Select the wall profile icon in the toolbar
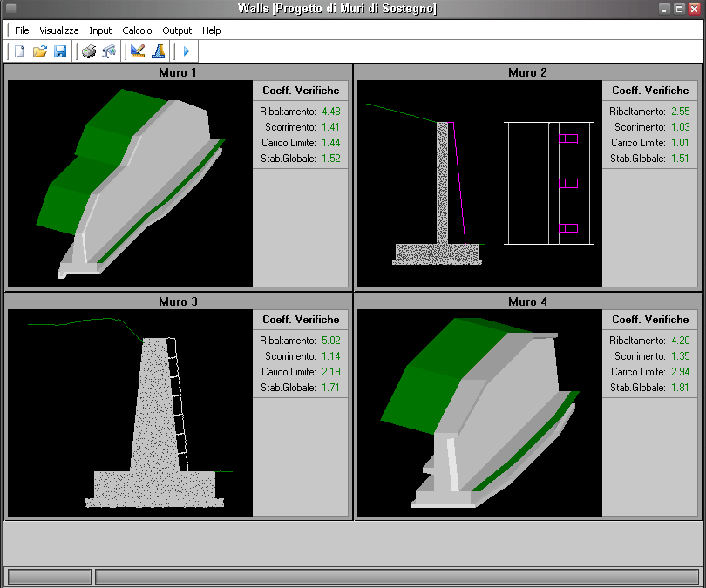This screenshot has width=706, height=588. click(x=159, y=51)
